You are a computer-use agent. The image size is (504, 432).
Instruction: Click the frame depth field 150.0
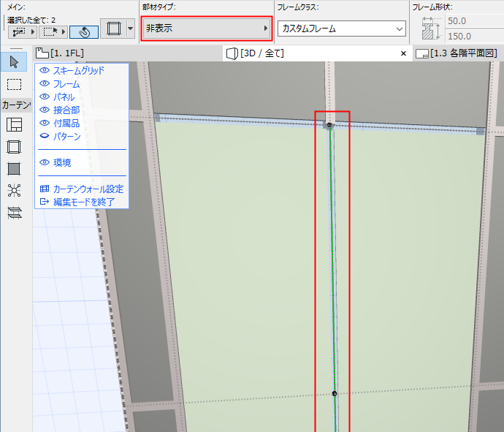(x=475, y=36)
